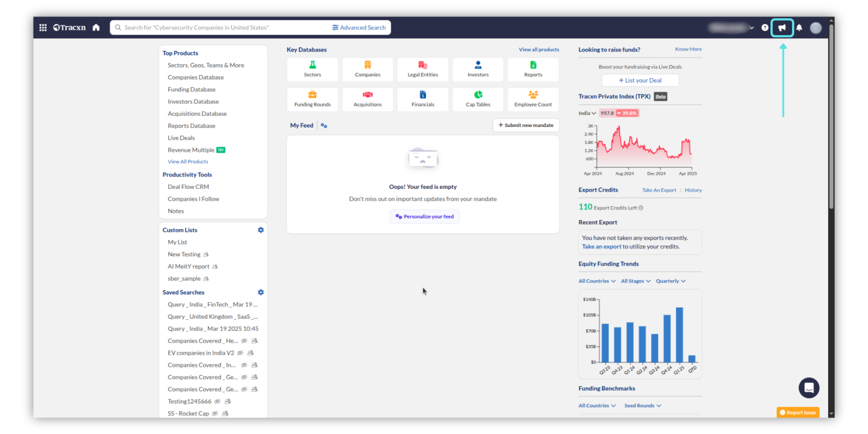
Task: Select Funding Database in Top Products
Action: pyautogui.click(x=191, y=90)
